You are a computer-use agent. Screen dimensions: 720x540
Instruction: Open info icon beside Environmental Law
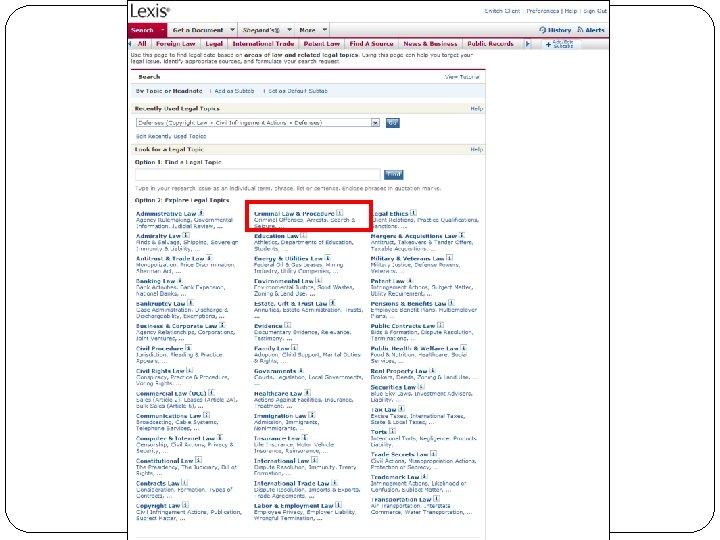point(319,281)
